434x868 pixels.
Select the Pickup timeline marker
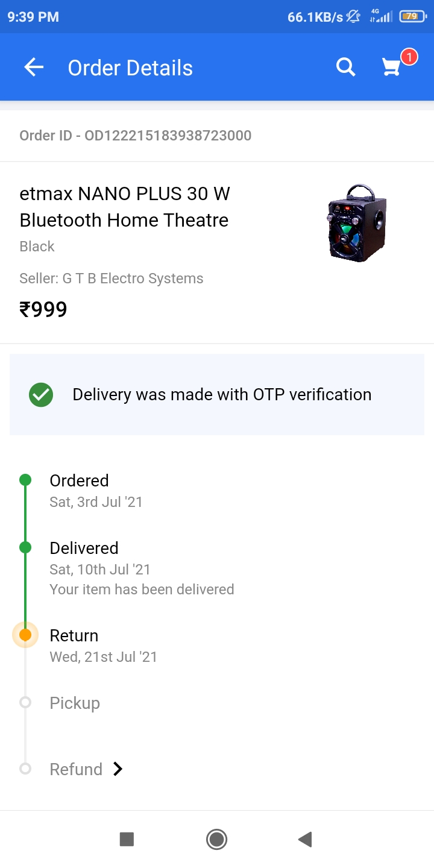(x=25, y=702)
